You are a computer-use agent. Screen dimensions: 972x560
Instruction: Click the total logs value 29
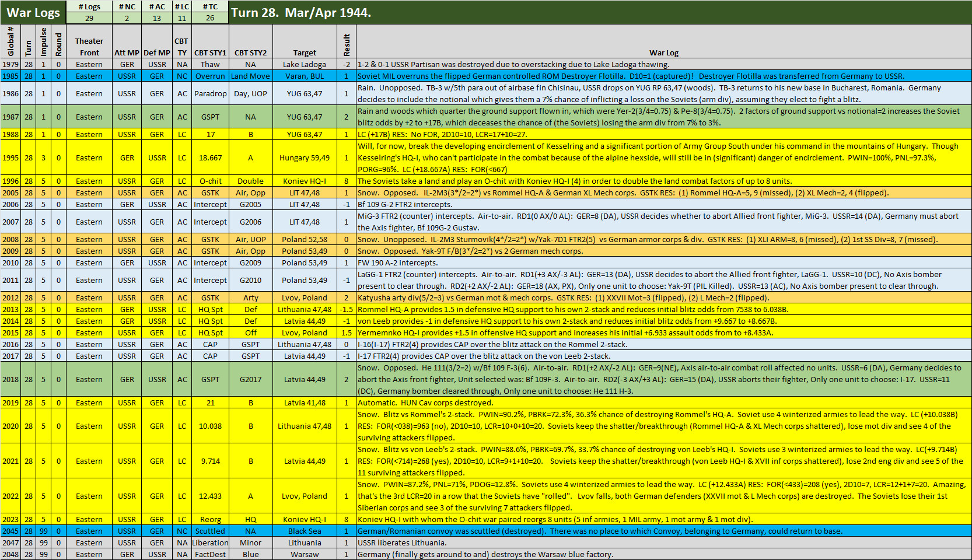pyautogui.click(x=89, y=18)
